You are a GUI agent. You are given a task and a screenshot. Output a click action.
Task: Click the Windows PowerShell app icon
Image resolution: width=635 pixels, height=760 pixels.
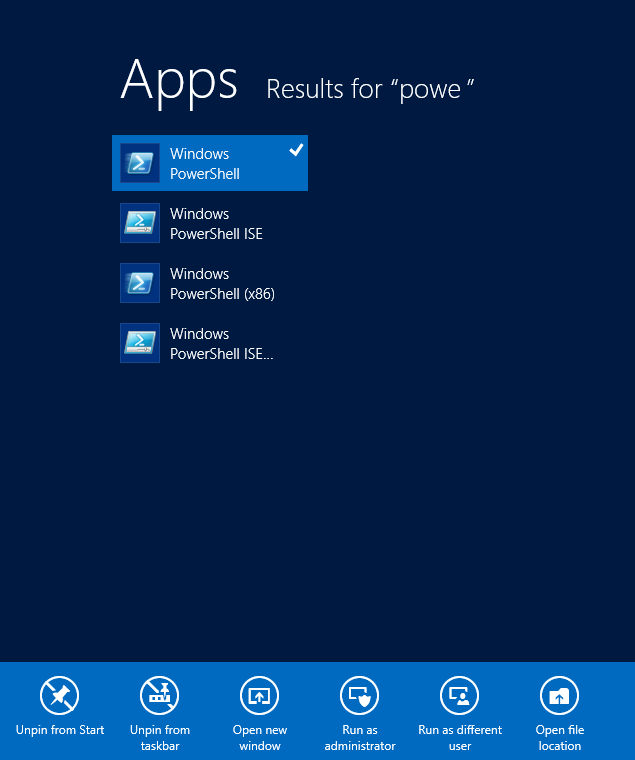coord(140,163)
